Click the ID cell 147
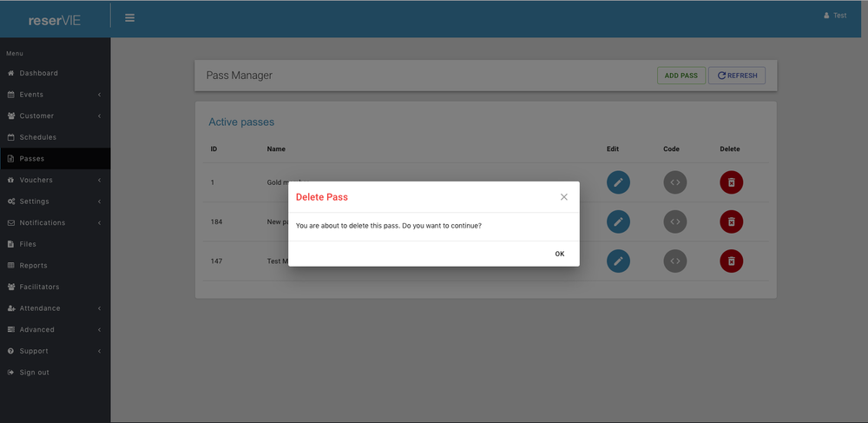Viewport: 868px width, 423px height. (x=216, y=261)
